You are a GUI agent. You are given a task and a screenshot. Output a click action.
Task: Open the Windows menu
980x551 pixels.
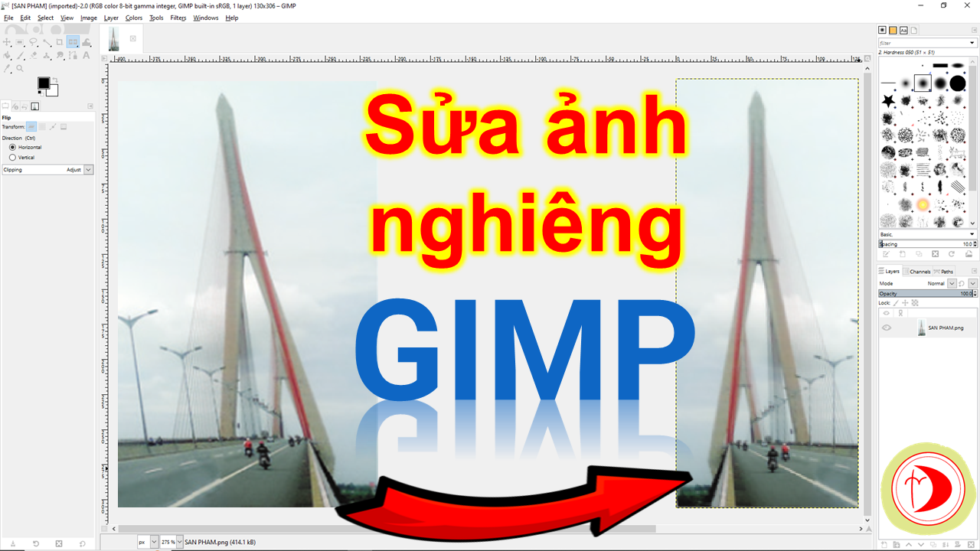[205, 18]
